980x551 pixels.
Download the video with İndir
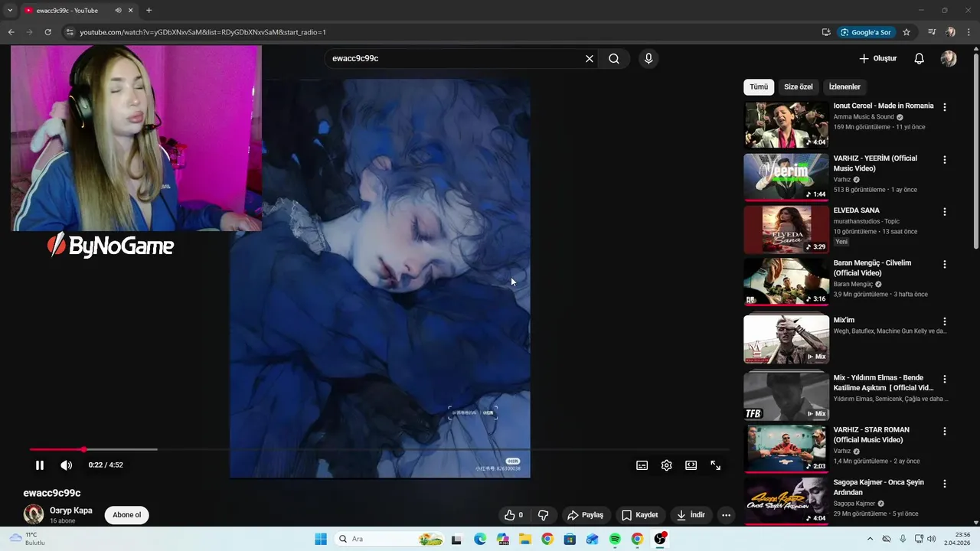click(690, 515)
